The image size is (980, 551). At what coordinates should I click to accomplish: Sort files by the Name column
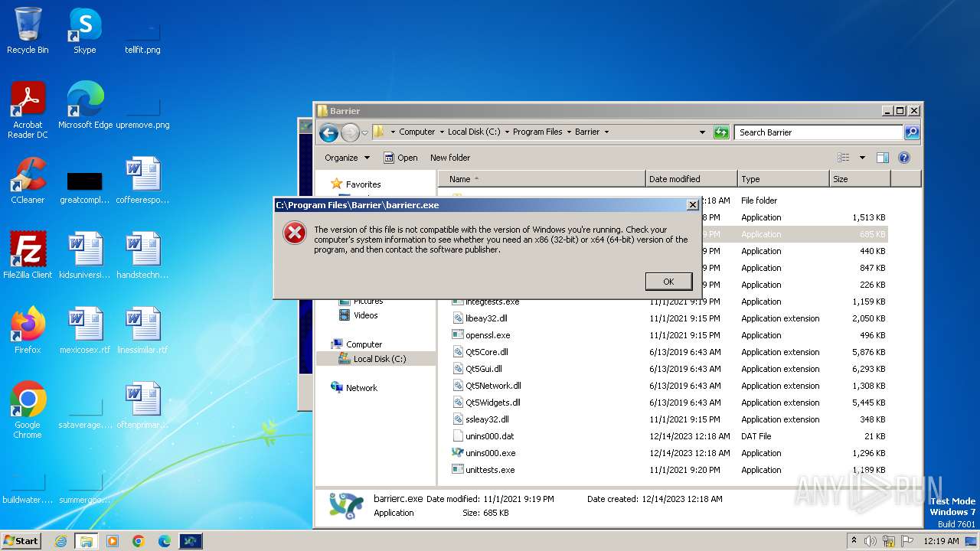[541, 179]
